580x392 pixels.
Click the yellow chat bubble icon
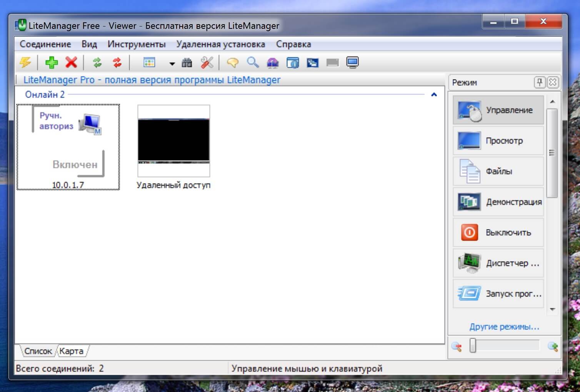[x=233, y=62]
